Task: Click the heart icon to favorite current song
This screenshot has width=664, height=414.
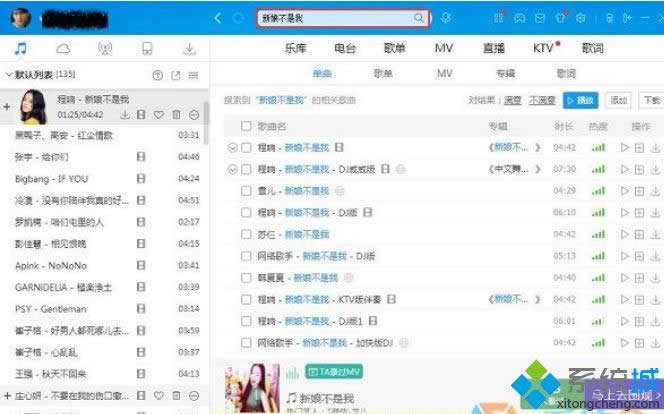Action: 158,115
